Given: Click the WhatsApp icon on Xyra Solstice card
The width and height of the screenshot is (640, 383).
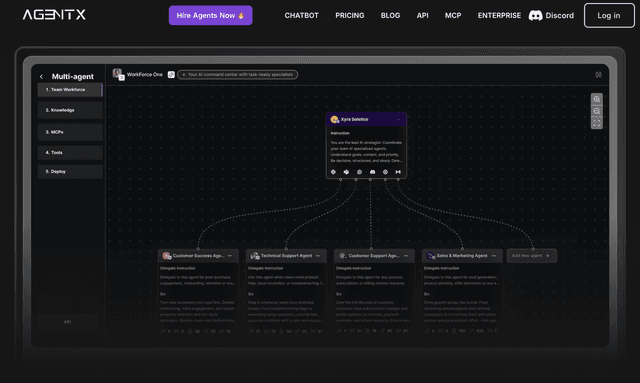Looking at the screenshot, I should (359, 172).
